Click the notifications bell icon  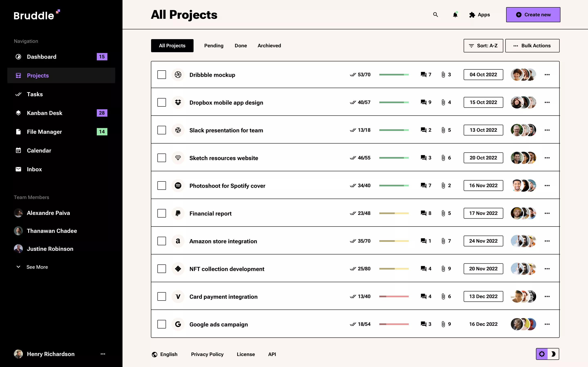coord(455,14)
